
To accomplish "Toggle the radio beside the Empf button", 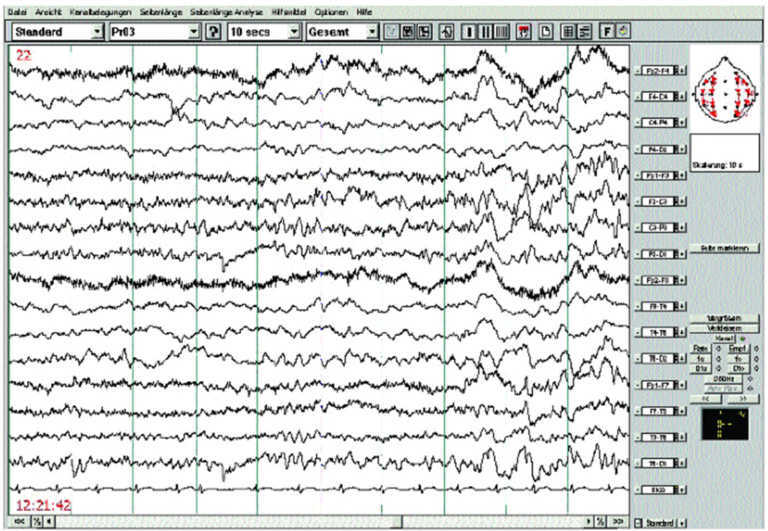I will coord(756,349).
